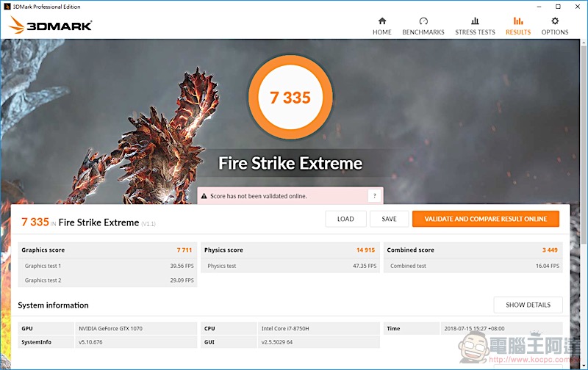Click Intel Core i7-8750H value
The image size is (588, 370).
(x=285, y=328)
